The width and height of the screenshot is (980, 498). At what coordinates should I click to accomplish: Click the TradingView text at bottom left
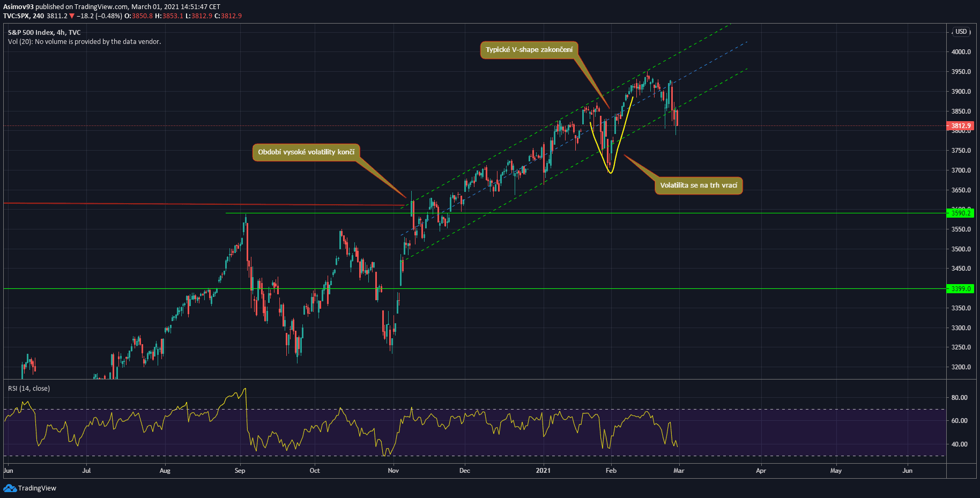pyautogui.click(x=37, y=488)
